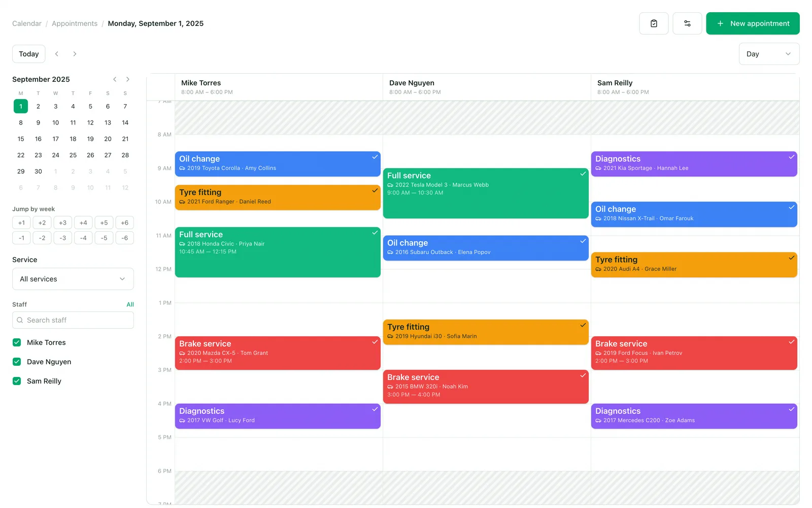812x508 pixels.
Task: Click the Today button
Action: pyautogui.click(x=29, y=54)
